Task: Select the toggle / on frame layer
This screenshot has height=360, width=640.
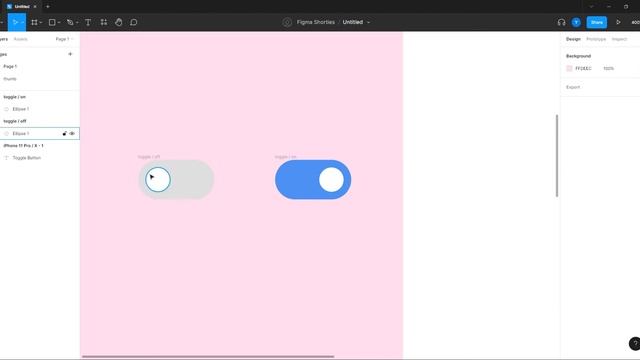Action: (15, 97)
